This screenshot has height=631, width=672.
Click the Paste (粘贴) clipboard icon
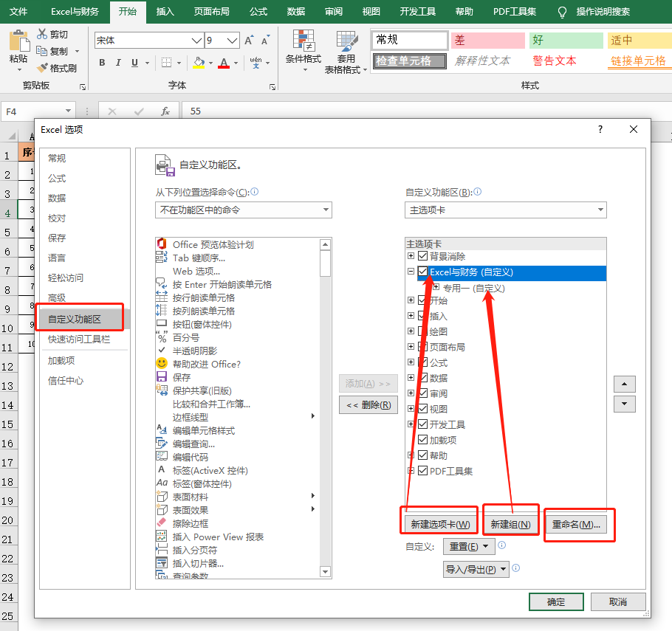click(19, 41)
